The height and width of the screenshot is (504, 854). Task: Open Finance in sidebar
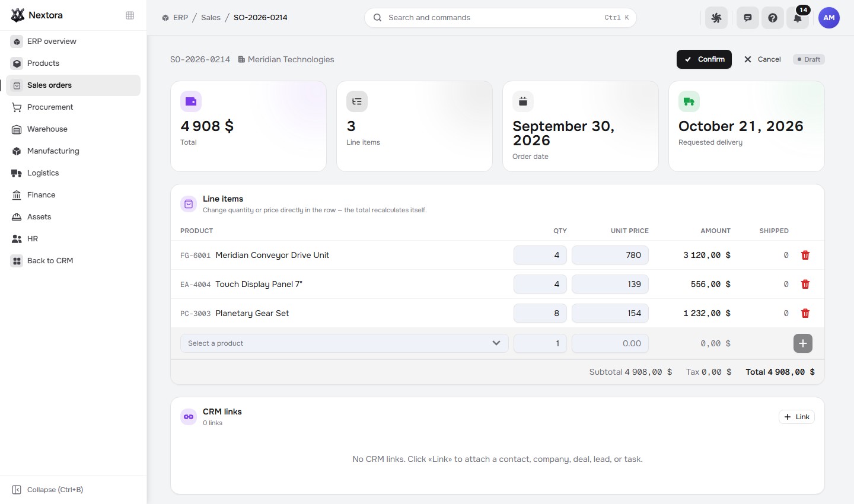coord(73,195)
